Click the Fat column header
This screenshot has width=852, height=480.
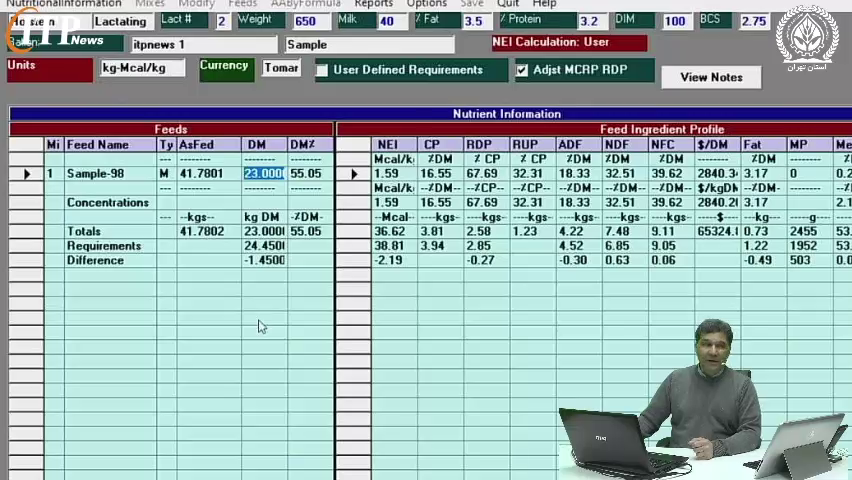point(763,145)
